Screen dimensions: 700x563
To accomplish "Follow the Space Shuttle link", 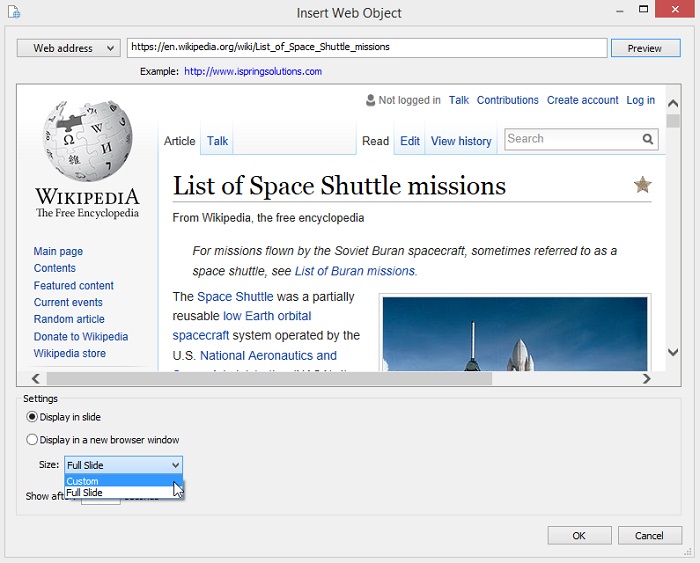I will click(235, 296).
